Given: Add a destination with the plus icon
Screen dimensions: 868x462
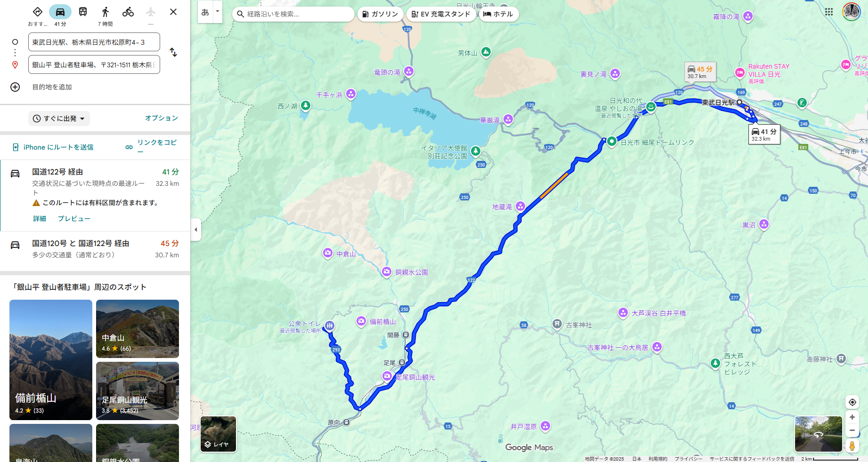Looking at the screenshot, I should 15,87.
